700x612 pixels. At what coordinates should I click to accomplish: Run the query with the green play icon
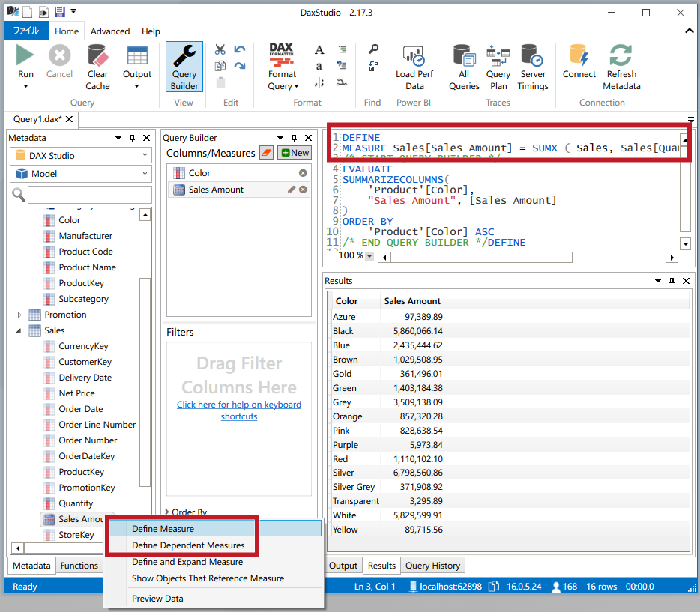25,55
